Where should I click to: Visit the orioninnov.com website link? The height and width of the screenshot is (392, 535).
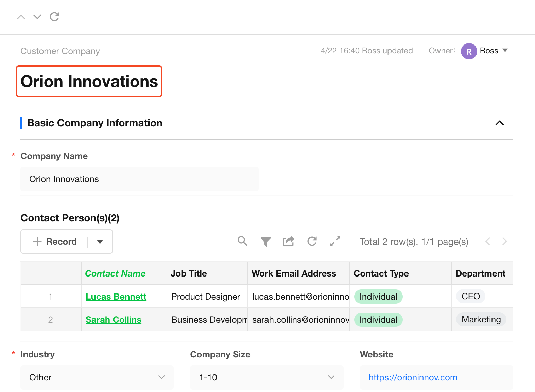pyautogui.click(x=413, y=377)
